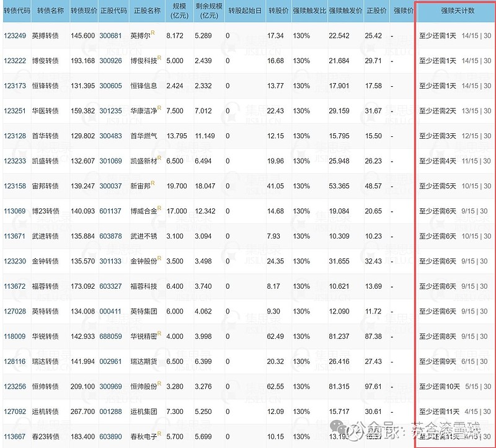Click the R badge beside 博俊科技
Viewport: 496px width, 448px height.
(161, 58)
